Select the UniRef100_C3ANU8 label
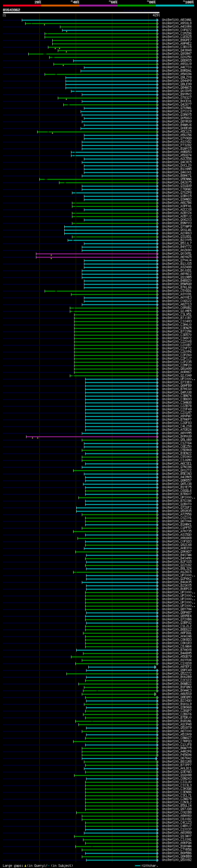Image resolution: width=197 pixels, height=868 pixels. [177, 403]
